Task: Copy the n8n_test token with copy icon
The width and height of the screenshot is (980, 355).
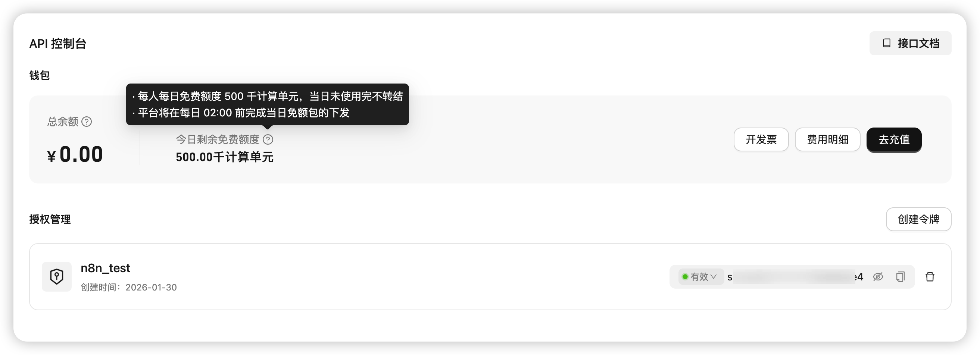Action: click(900, 277)
